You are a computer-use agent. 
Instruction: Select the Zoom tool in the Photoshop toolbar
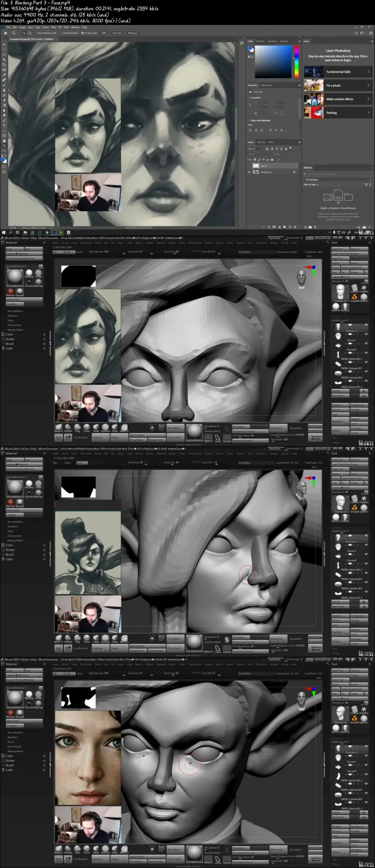point(4,146)
